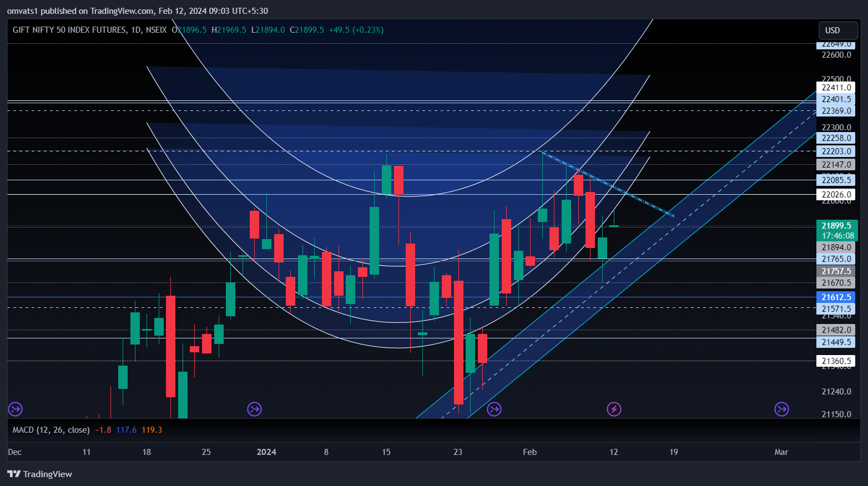The width and height of the screenshot is (868, 486).
Task: Click the low value L21894.0
Action: (x=268, y=30)
